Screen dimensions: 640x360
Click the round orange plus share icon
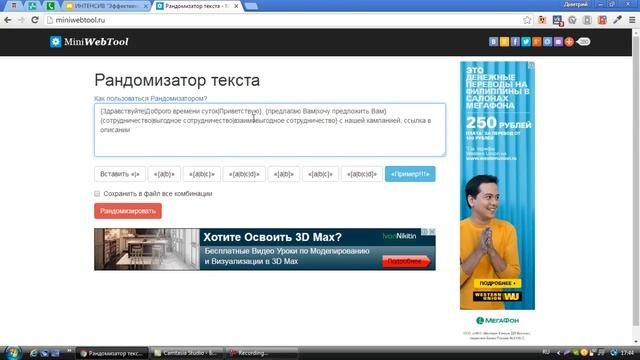(x=569, y=42)
